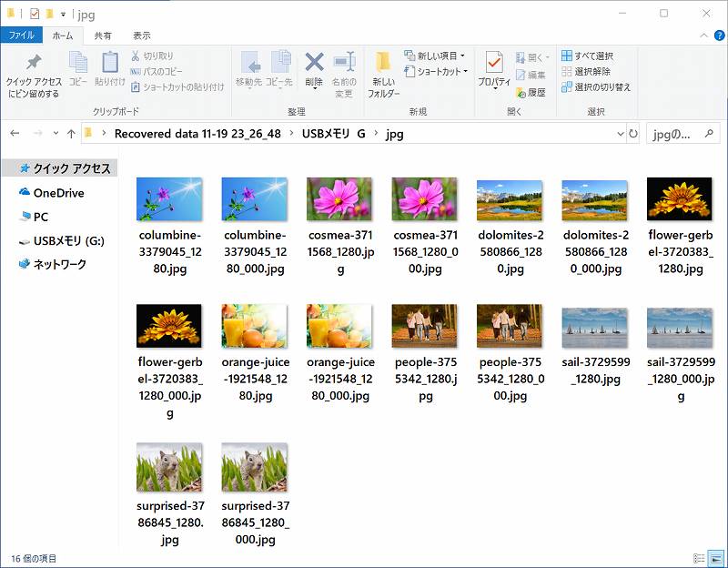Viewport: 728px width, 568px height.
Task: Collapse the ribbon with the chevron
Action: click(x=703, y=35)
